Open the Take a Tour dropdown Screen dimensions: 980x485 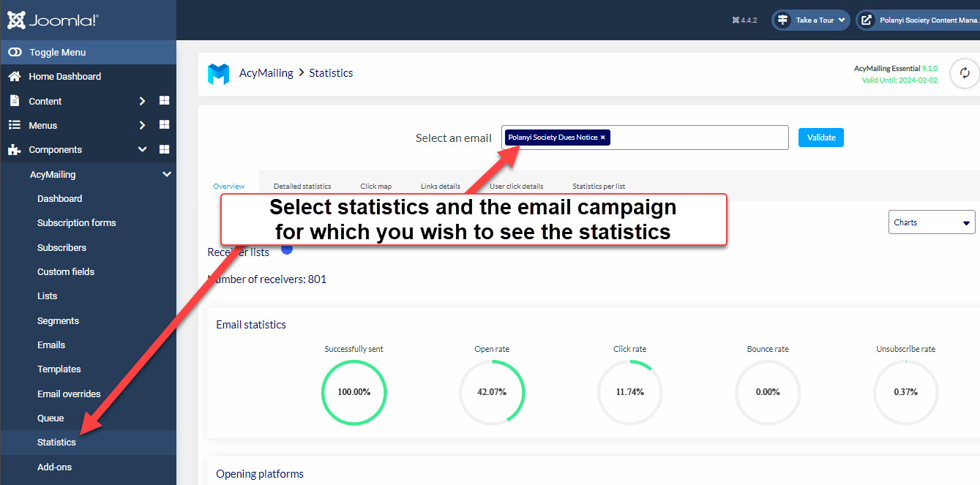[810, 20]
